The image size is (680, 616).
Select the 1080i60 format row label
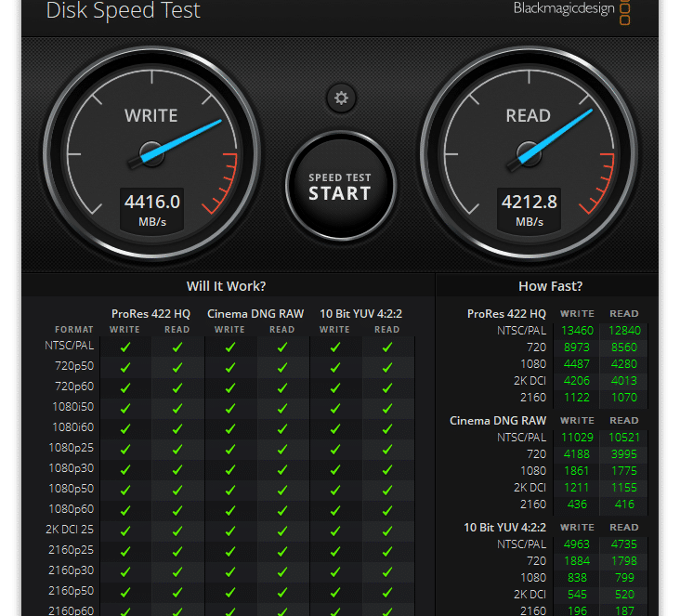pos(72,427)
